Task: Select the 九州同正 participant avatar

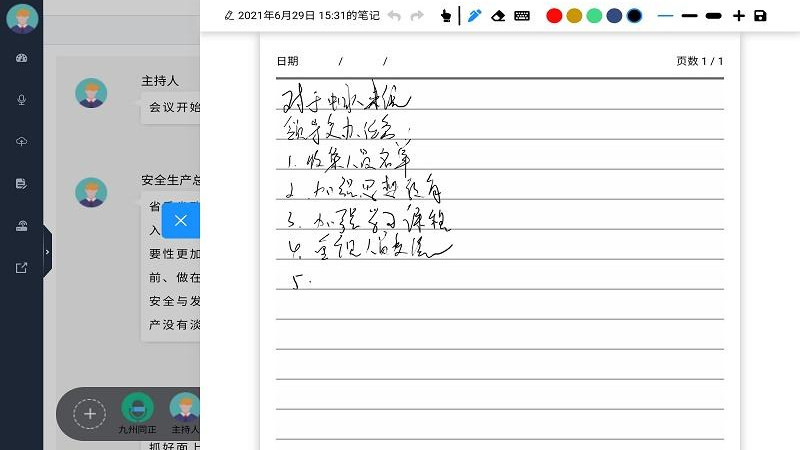Action: (x=137, y=408)
